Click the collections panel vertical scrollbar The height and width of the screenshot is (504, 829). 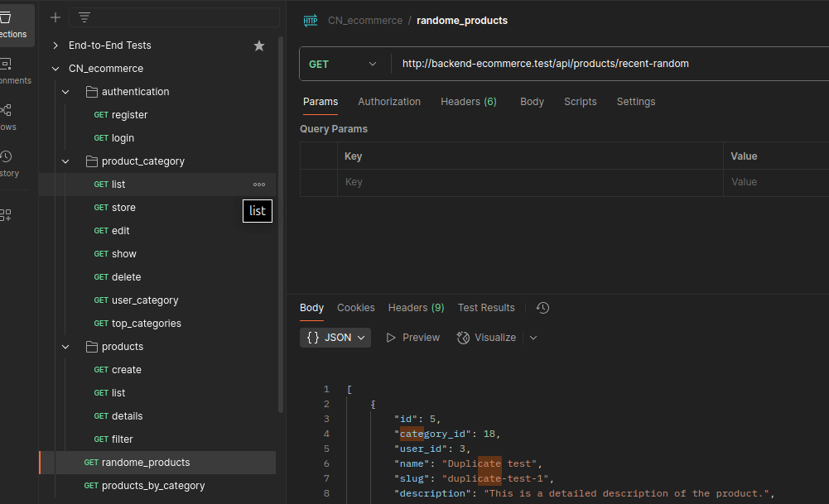coord(281,224)
